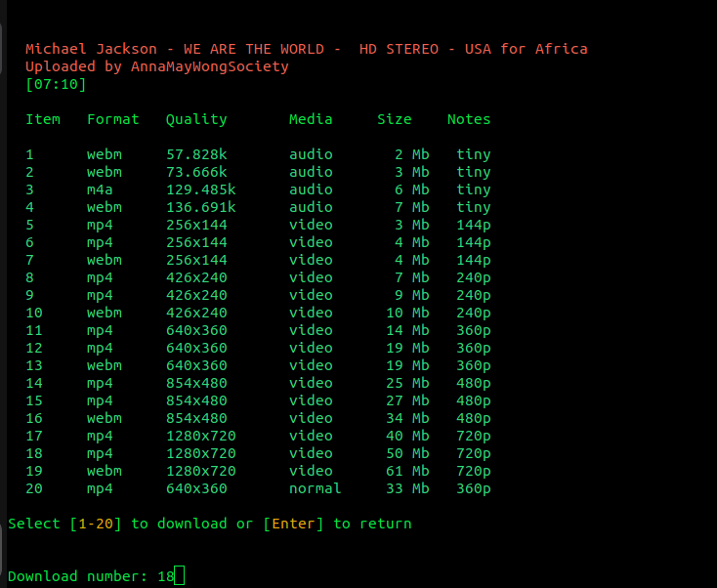717x588 pixels.
Task: Click size "7 Mb" in item 8 row
Action: 412,277
